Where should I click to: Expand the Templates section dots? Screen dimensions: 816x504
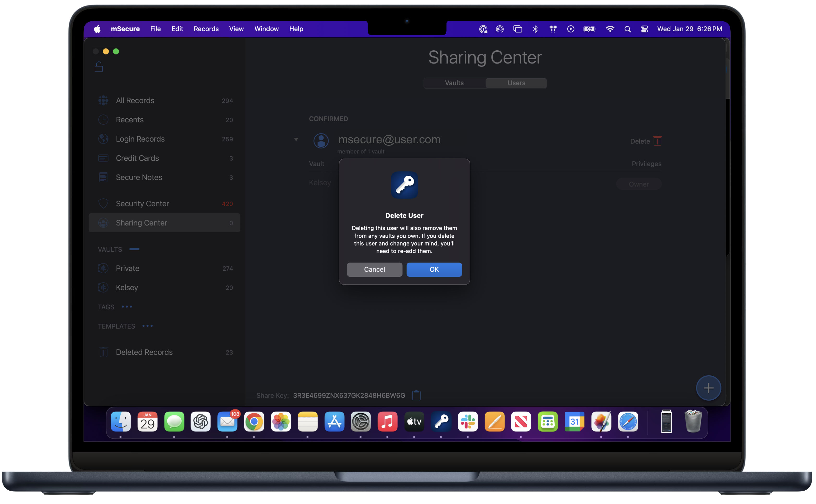147,326
